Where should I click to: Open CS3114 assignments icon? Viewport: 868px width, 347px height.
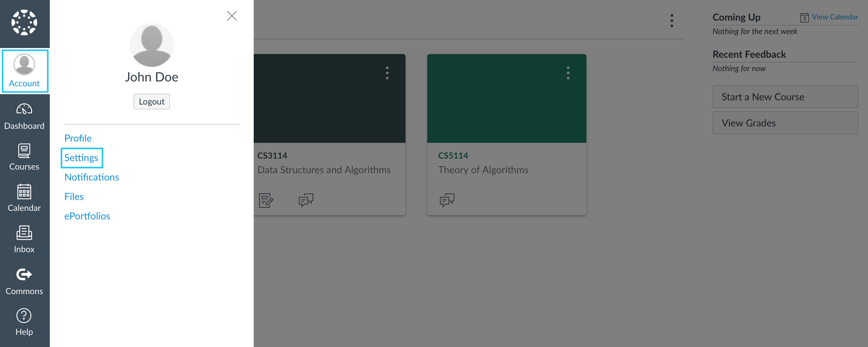(x=266, y=200)
